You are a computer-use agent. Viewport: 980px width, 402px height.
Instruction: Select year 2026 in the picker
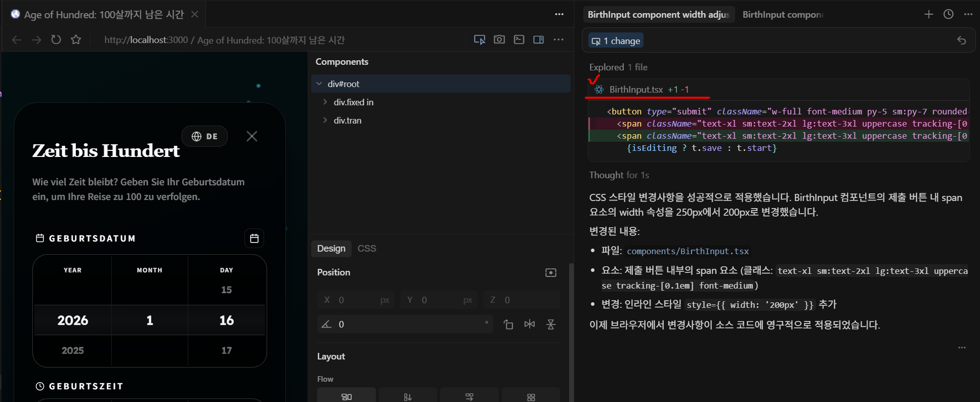(x=73, y=320)
